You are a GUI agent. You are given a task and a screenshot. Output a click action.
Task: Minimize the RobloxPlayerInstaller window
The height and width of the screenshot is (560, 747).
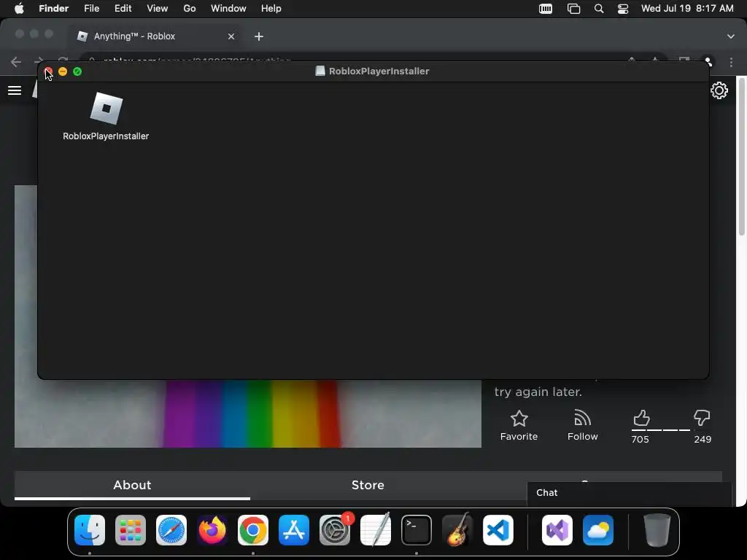click(x=63, y=71)
